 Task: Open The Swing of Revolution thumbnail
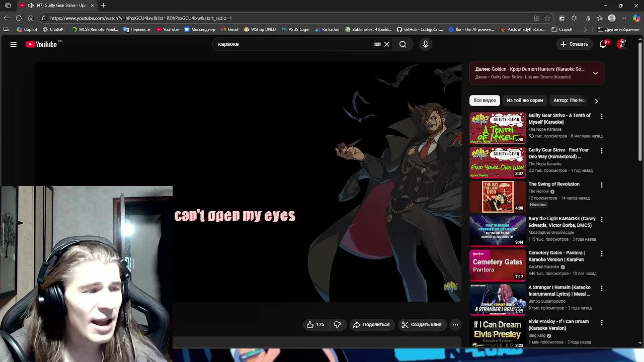[x=498, y=197]
